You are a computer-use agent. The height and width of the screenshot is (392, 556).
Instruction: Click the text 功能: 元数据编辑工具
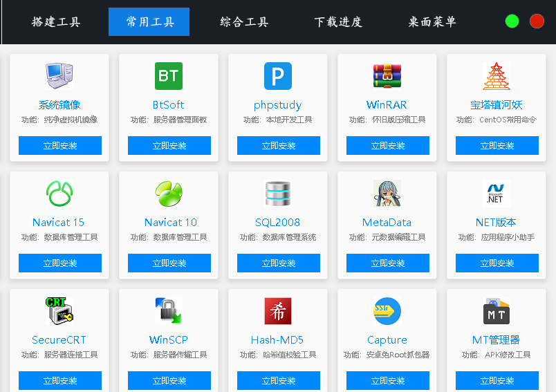pyautogui.click(x=387, y=237)
